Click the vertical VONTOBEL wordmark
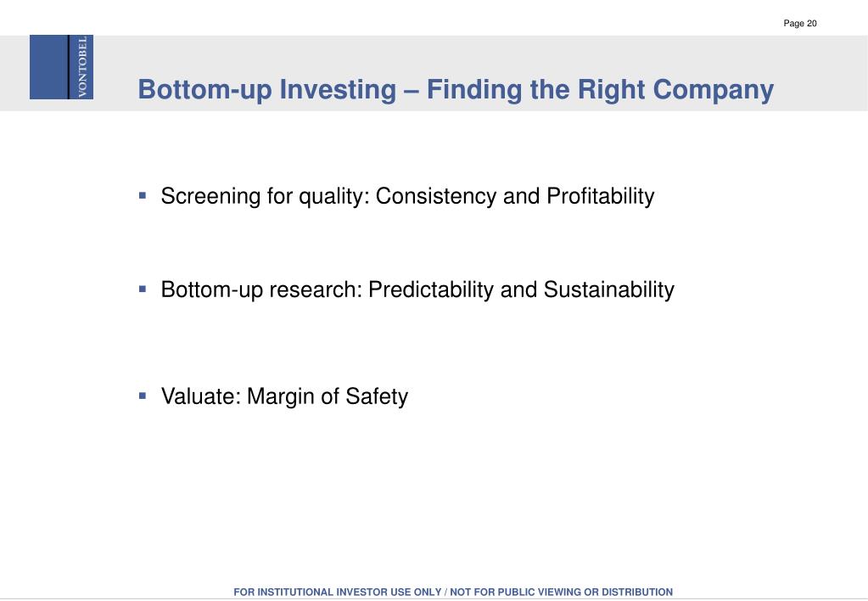The image size is (868, 601). coord(82,67)
